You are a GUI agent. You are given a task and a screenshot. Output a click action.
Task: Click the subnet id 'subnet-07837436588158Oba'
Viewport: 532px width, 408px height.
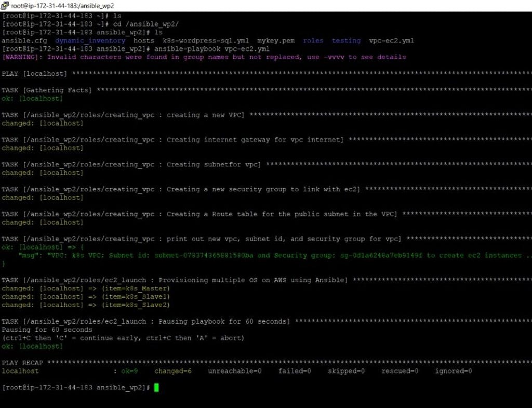coord(204,255)
